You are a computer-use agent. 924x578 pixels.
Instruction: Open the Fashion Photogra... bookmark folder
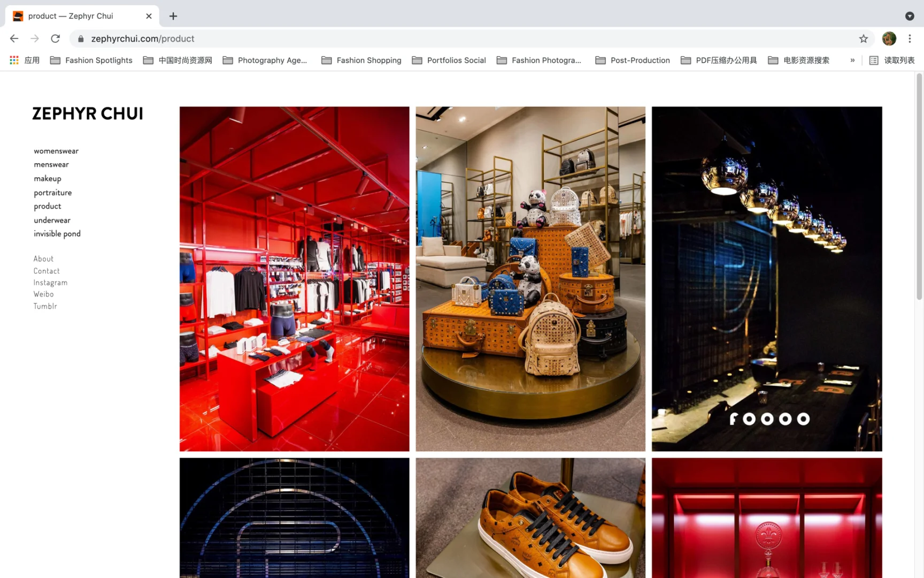pos(539,60)
